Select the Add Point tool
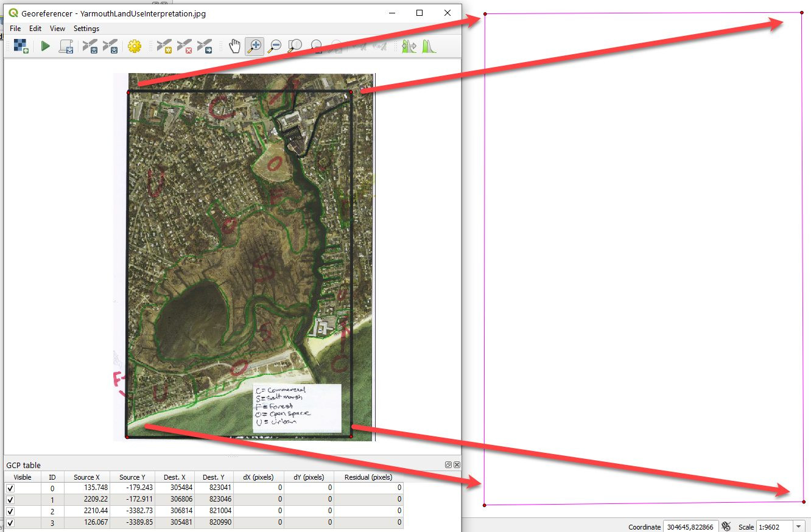 point(164,46)
